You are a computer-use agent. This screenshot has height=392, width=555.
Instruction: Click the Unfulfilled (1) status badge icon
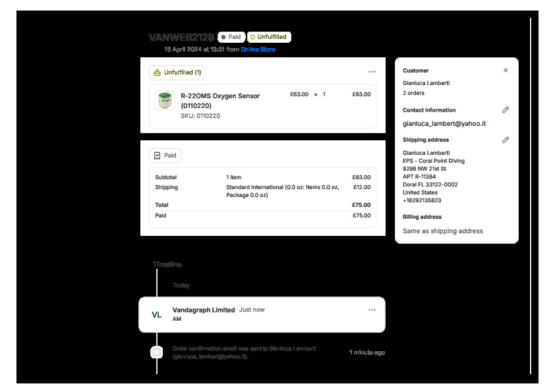coord(157,72)
